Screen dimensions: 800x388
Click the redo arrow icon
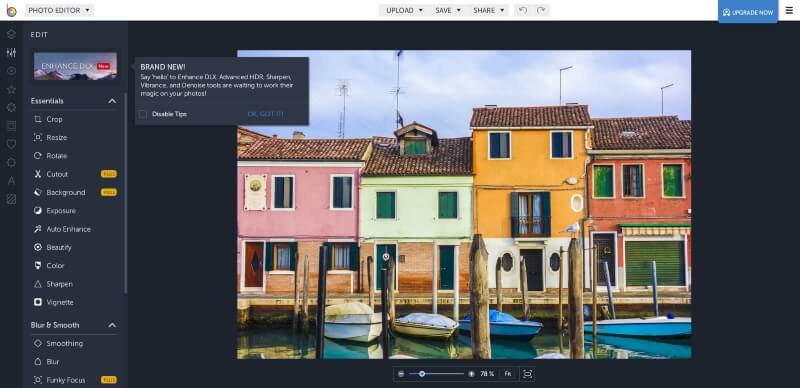[541, 10]
